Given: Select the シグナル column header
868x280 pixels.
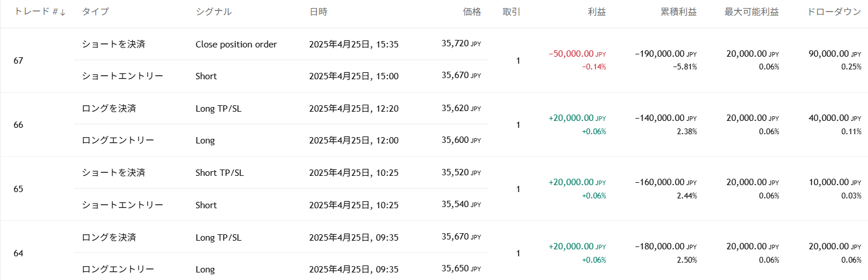Looking at the screenshot, I should pyautogui.click(x=214, y=12).
